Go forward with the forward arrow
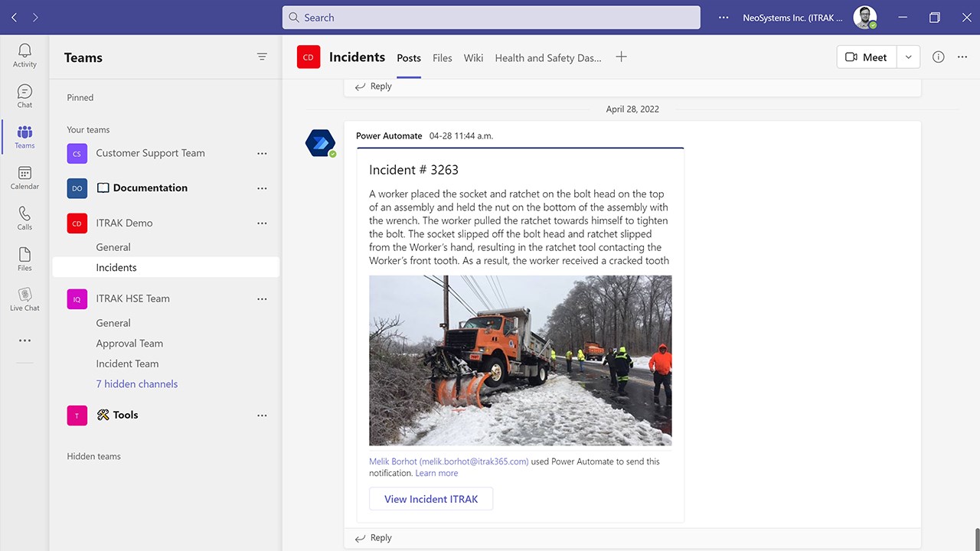Viewport: 980px width, 551px height. point(35,17)
